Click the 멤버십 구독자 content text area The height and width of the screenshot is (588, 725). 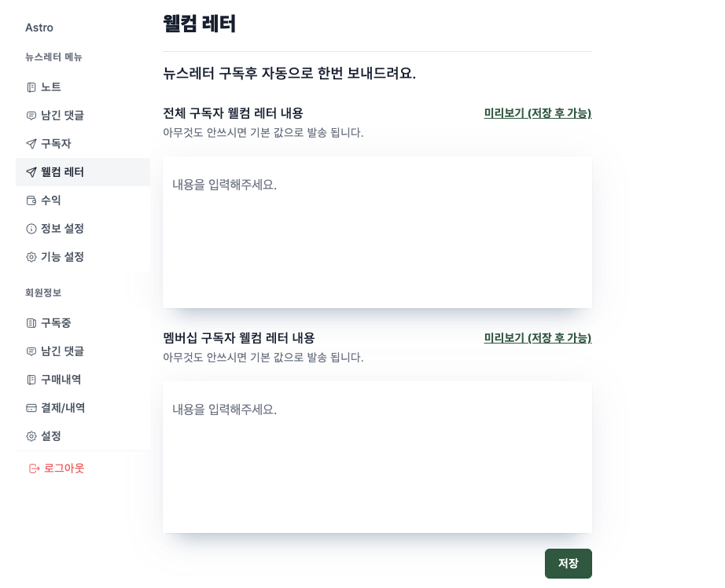pos(377,456)
